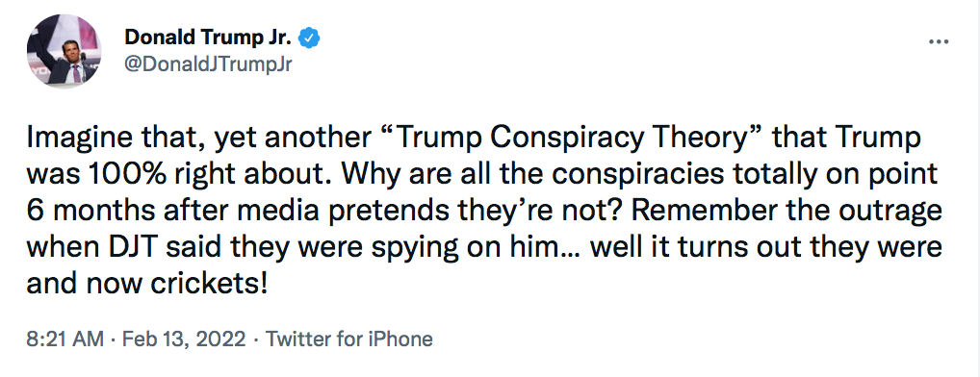Open the three-dot more options menu
The height and width of the screenshot is (377, 980).
pyautogui.click(x=939, y=43)
